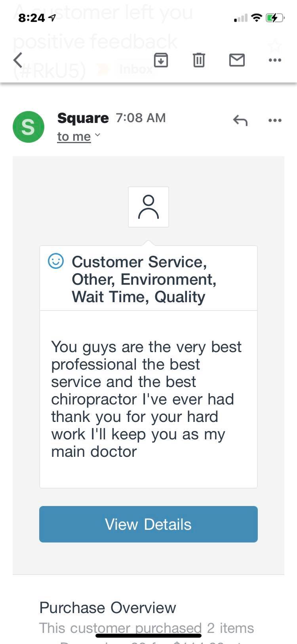Image resolution: width=297 pixels, height=644 pixels.
Task: Expand the "to me" recipient details
Action: coord(78,136)
